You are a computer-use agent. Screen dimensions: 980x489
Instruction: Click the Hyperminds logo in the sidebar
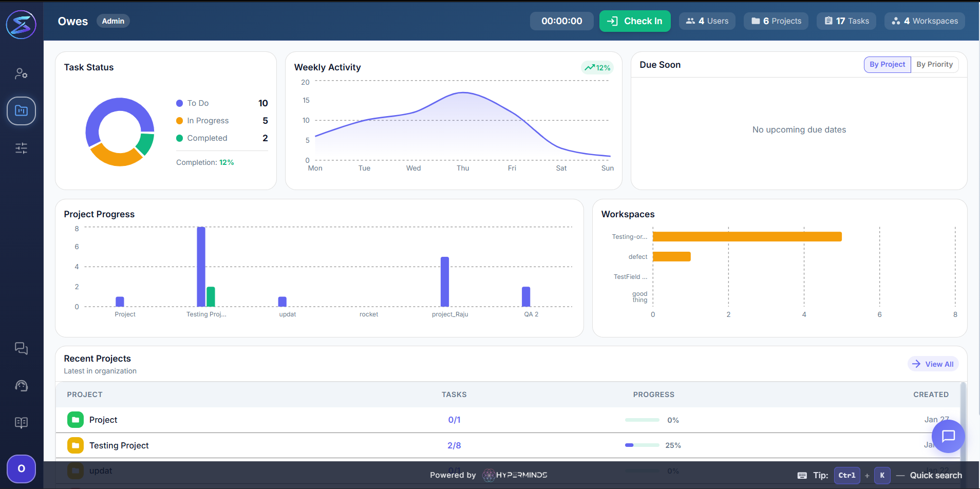coord(21,24)
